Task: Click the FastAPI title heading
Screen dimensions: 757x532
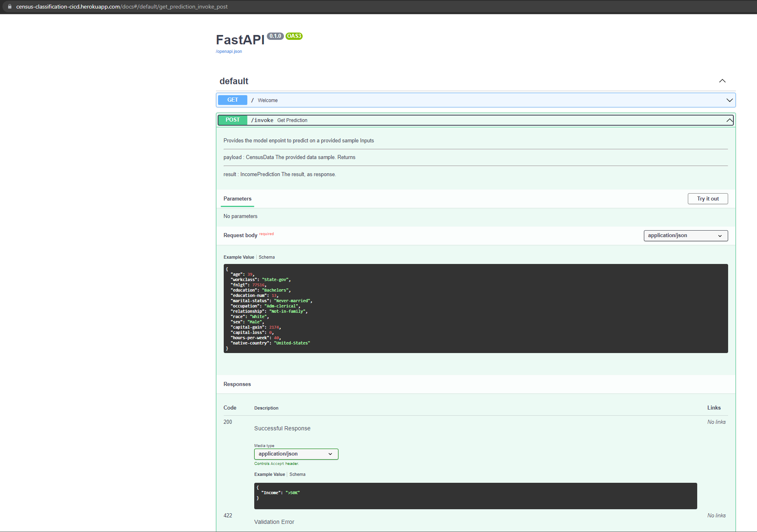Action: click(240, 40)
